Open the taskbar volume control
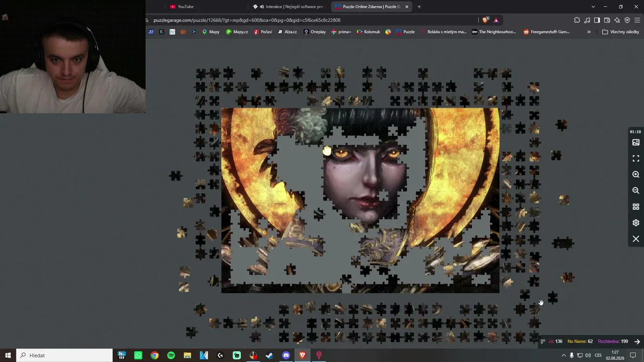 (x=588, y=355)
